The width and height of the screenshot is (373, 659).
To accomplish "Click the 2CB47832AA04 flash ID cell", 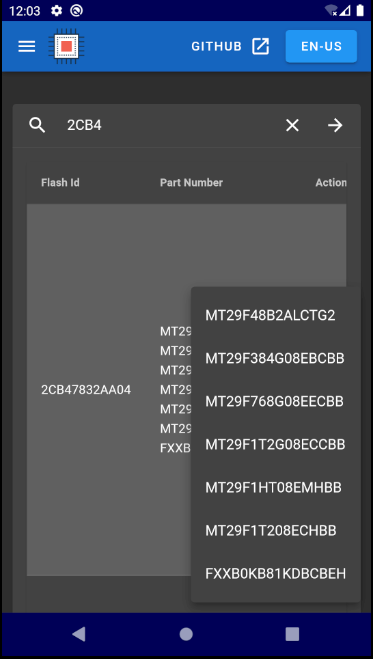I will [86, 390].
